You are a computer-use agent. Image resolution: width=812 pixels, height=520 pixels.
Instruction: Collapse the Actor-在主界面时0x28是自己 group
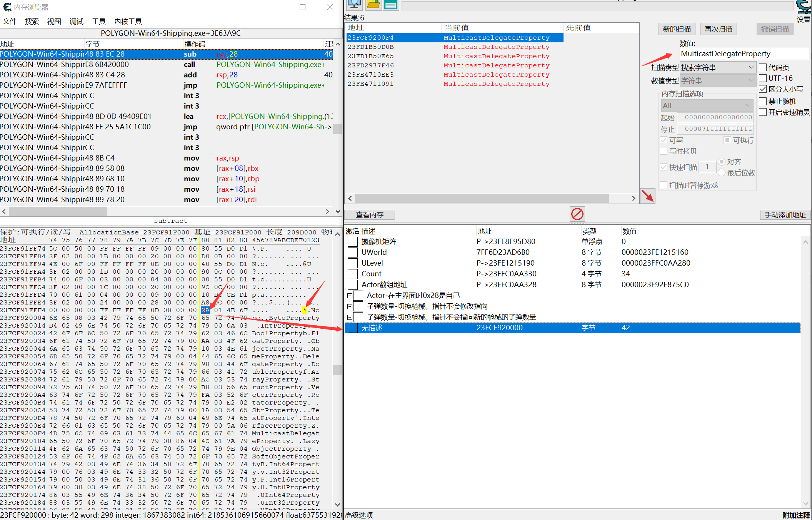pyautogui.click(x=350, y=296)
